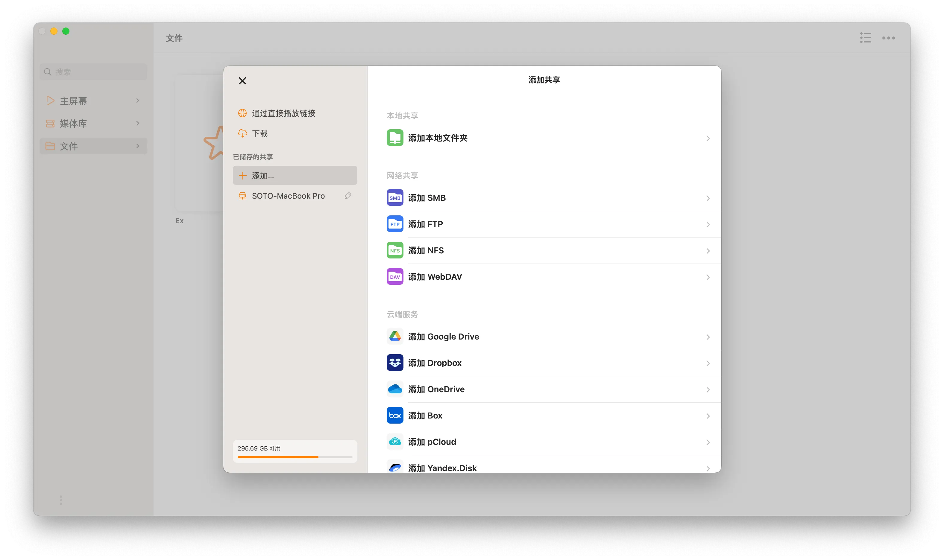The height and width of the screenshot is (560, 944).
Task: Click the 主屏幕 play triangle icon
Action: point(50,101)
